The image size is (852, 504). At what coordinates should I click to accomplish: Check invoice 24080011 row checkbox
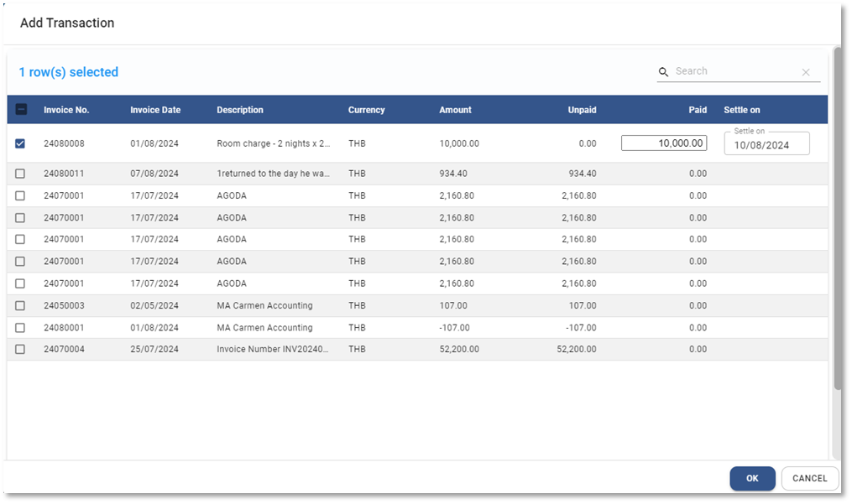click(x=21, y=174)
